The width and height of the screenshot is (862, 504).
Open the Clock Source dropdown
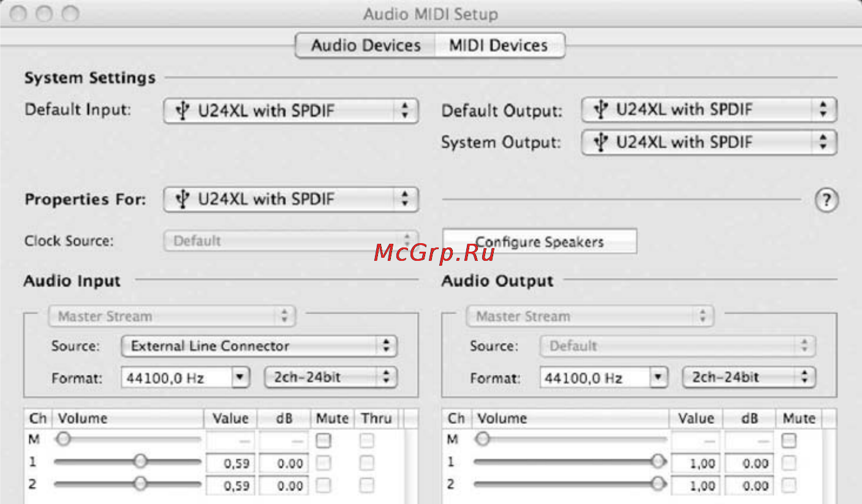(291, 241)
